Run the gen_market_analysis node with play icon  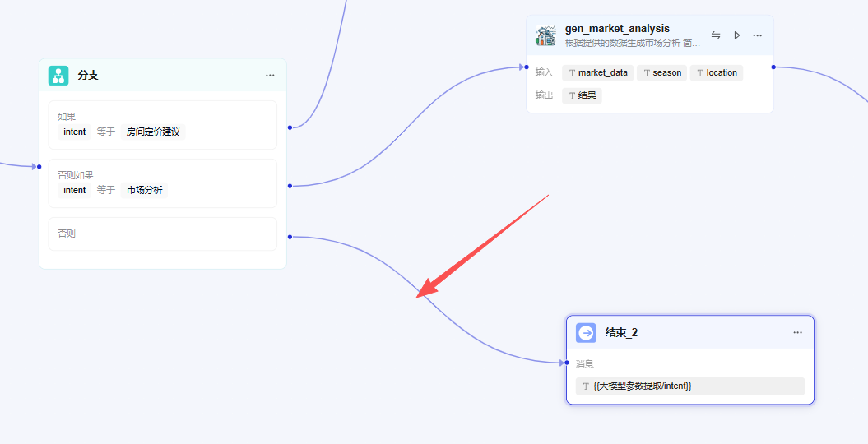point(737,35)
